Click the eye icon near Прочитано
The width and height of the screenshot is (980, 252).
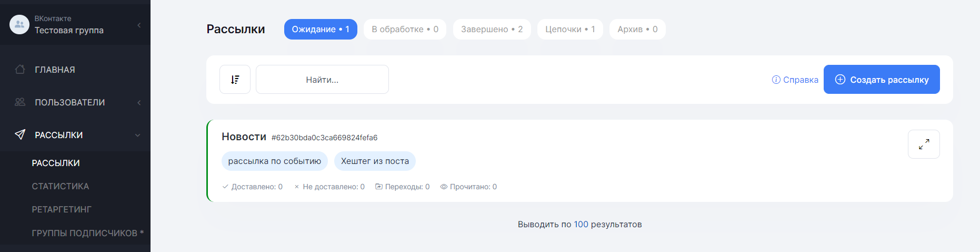(x=444, y=187)
